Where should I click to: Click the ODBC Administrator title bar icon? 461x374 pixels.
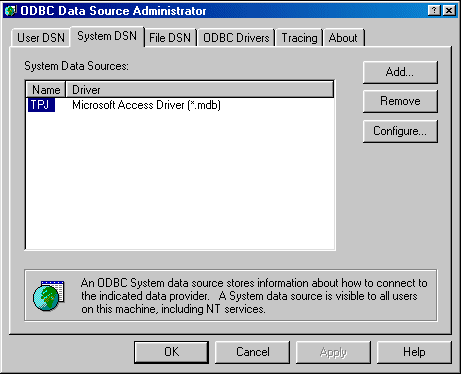tap(11, 11)
